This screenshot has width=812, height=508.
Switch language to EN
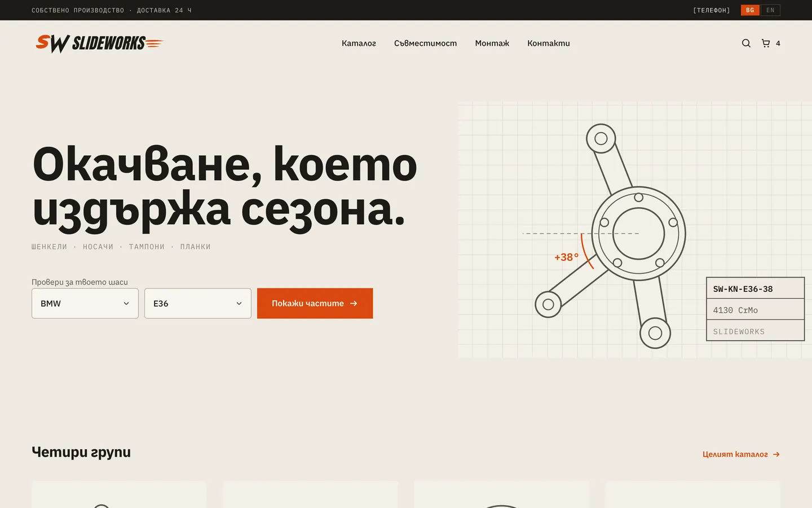coord(770,10)
